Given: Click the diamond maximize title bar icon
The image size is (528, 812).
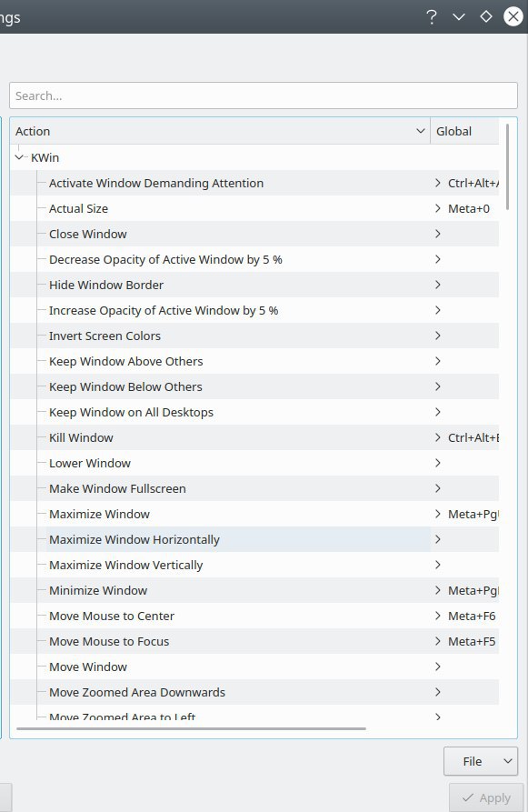Looking at the screenshot, I should (x=486, y=16).
